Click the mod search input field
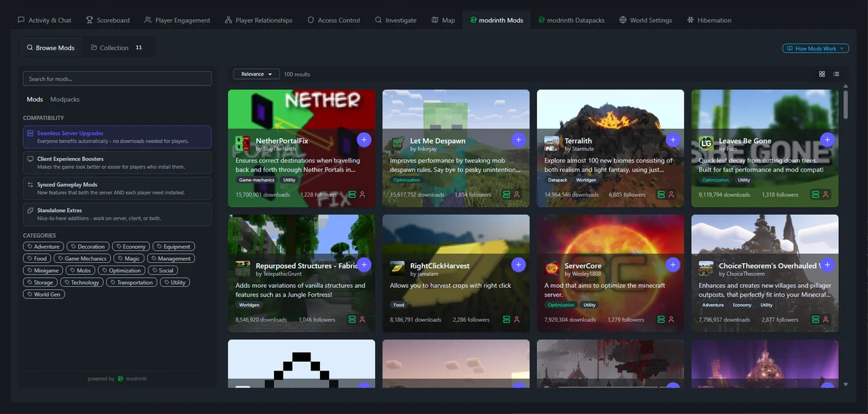 117,78
